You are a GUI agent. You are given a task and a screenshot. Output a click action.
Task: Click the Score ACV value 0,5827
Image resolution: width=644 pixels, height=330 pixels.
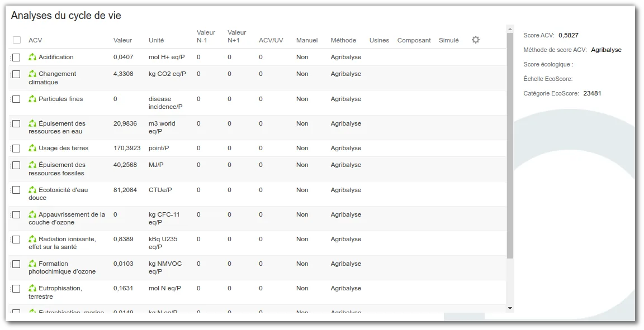pyautogui.click(x=569, y=35)
